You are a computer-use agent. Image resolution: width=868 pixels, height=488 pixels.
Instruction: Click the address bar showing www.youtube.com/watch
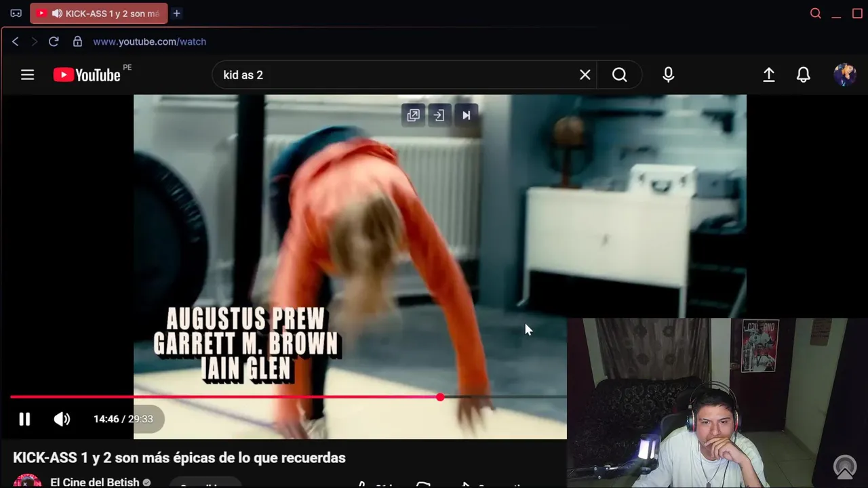click(x=149, y=41)
